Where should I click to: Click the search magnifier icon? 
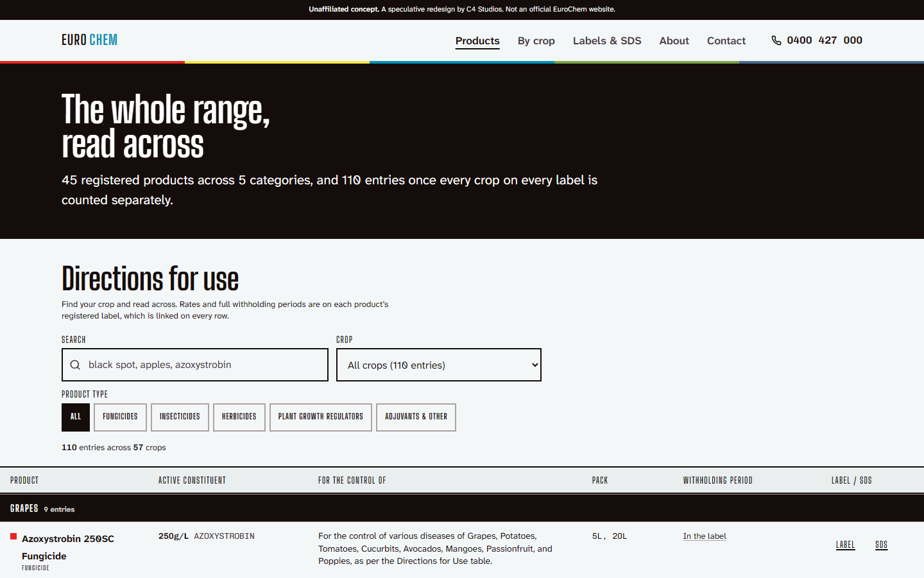point(75,365)
